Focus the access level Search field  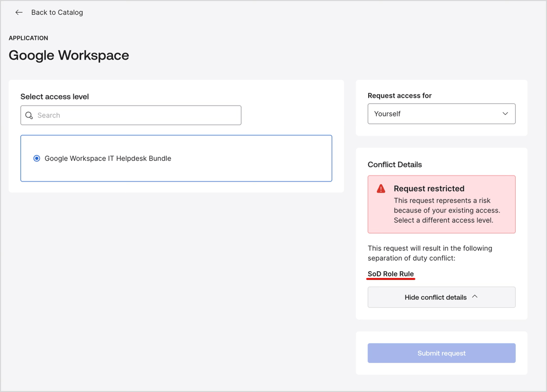pyautogui.click(x=131, y=115)
